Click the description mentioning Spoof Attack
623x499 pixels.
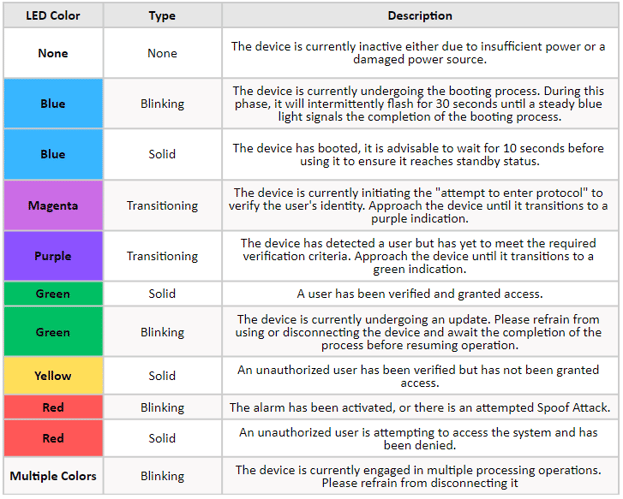point(419,407)
